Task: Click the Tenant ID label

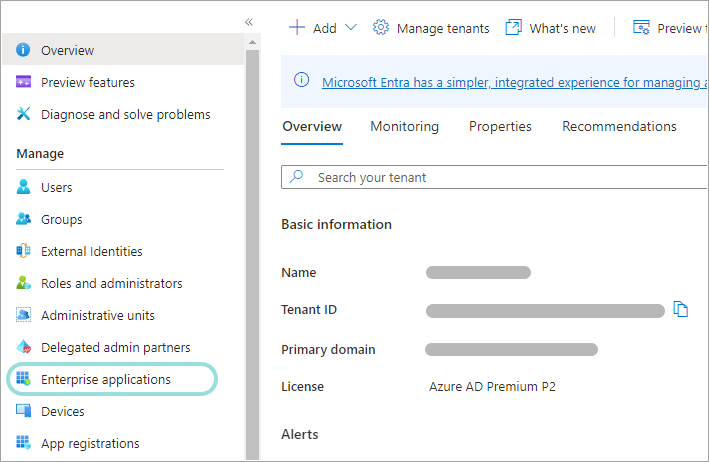Action: 309,310
